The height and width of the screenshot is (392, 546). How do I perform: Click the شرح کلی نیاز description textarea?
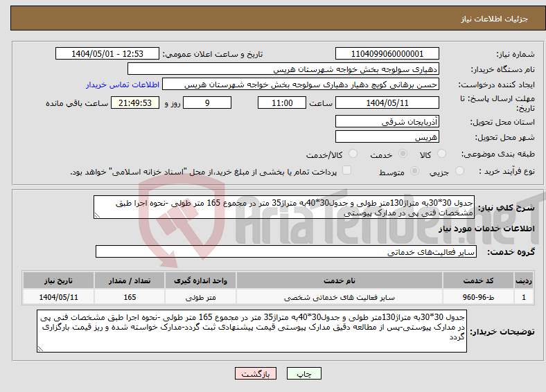[284, 207]
